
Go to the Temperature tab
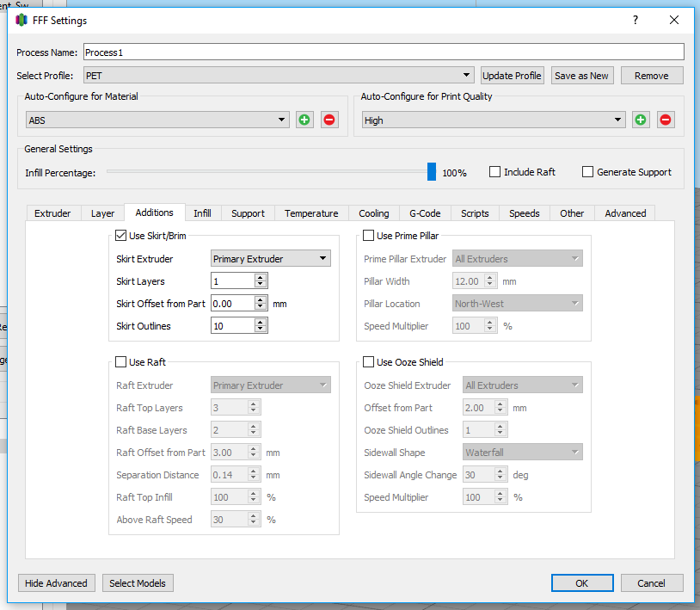pos(311,213)
